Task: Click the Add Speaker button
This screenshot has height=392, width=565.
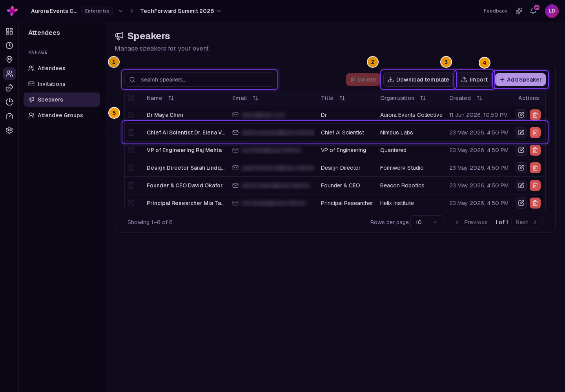Action: point(520,80)
